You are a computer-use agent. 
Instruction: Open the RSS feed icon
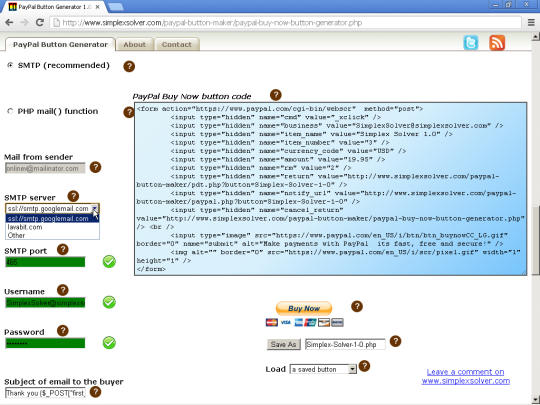497,43
